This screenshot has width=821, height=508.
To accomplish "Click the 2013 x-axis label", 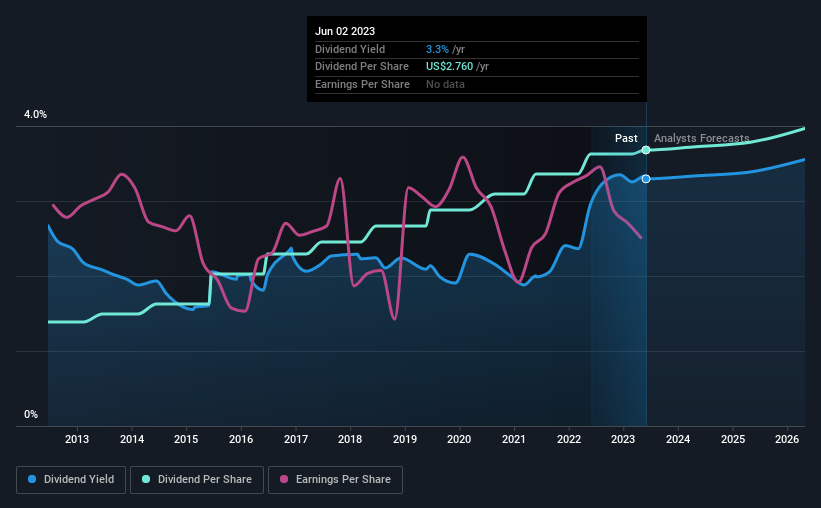I will click(x=77, y=439).
